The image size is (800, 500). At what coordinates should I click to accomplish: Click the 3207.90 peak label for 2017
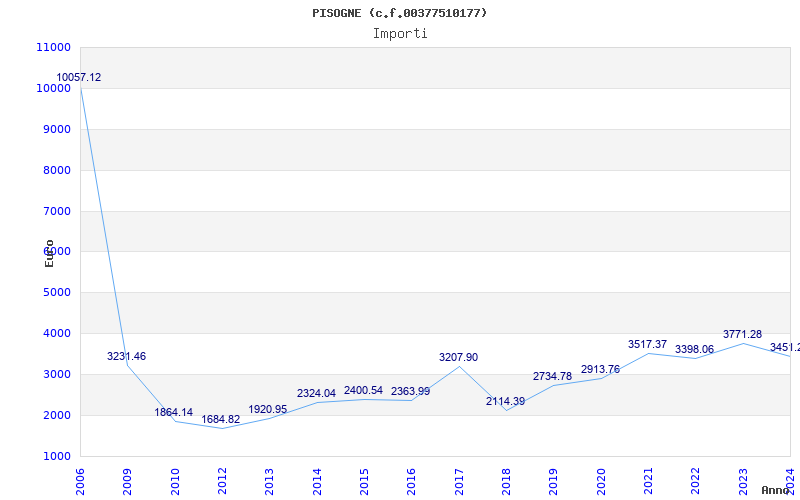click(x=458, y=357)
